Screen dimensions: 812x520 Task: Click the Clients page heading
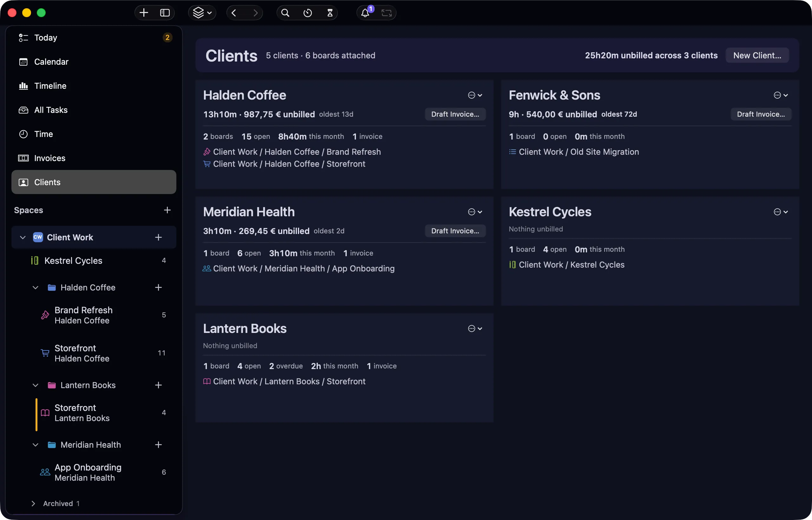231,56
